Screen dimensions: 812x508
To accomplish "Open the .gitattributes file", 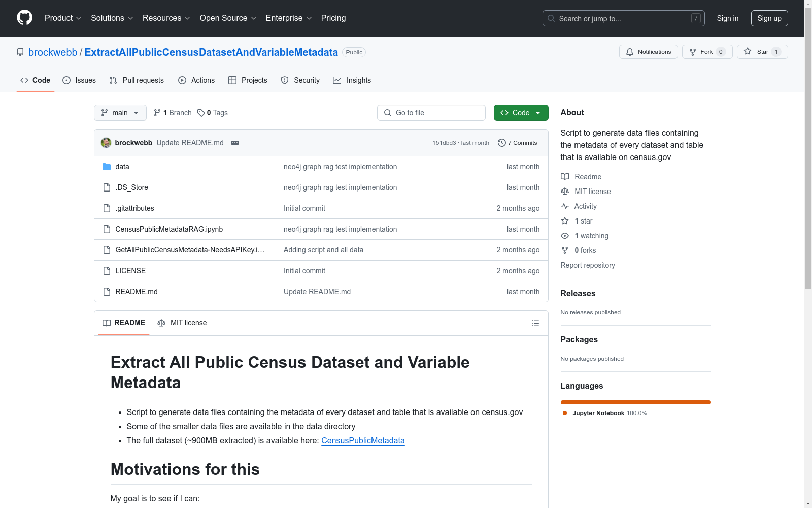I will click(134, 208).
